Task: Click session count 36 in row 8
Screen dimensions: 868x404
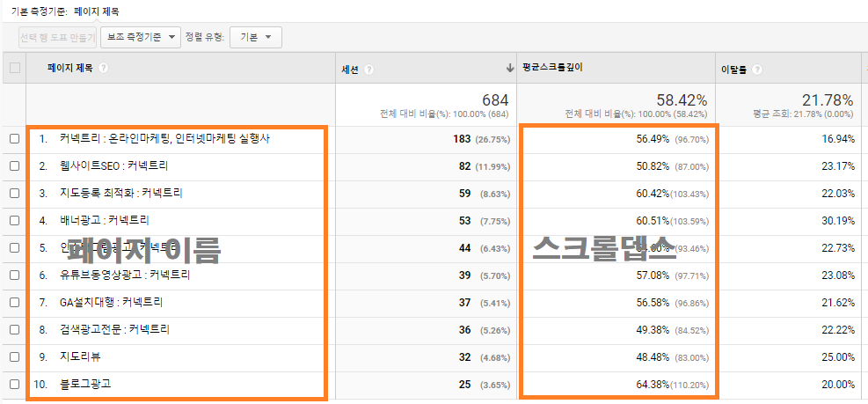Action: 464,330
